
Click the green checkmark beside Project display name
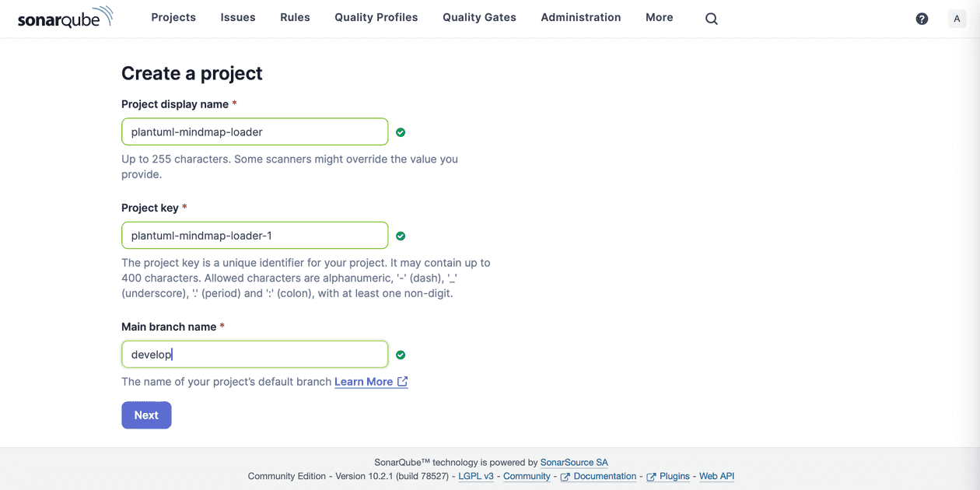click(x=401, y=132)
